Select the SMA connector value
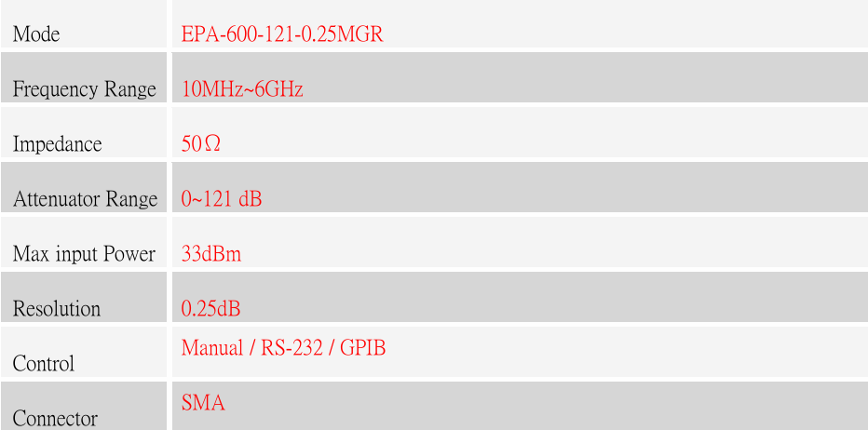868x430 pixels. pos(203,402)
